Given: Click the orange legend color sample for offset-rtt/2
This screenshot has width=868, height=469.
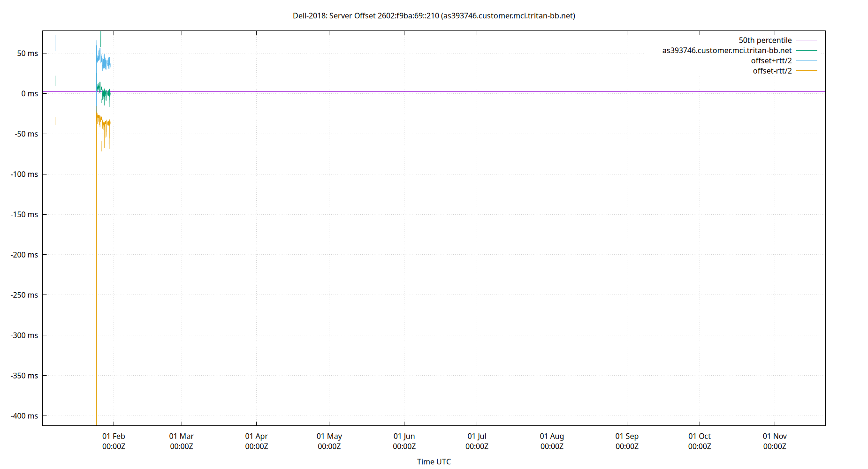Looking at the screenshot, I should point(806,70).
